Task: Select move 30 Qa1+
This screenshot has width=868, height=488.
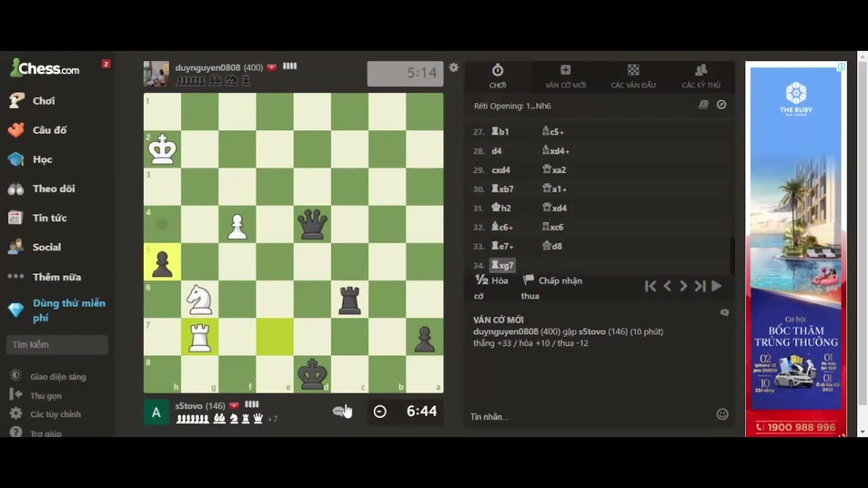Action: [554, 189]
